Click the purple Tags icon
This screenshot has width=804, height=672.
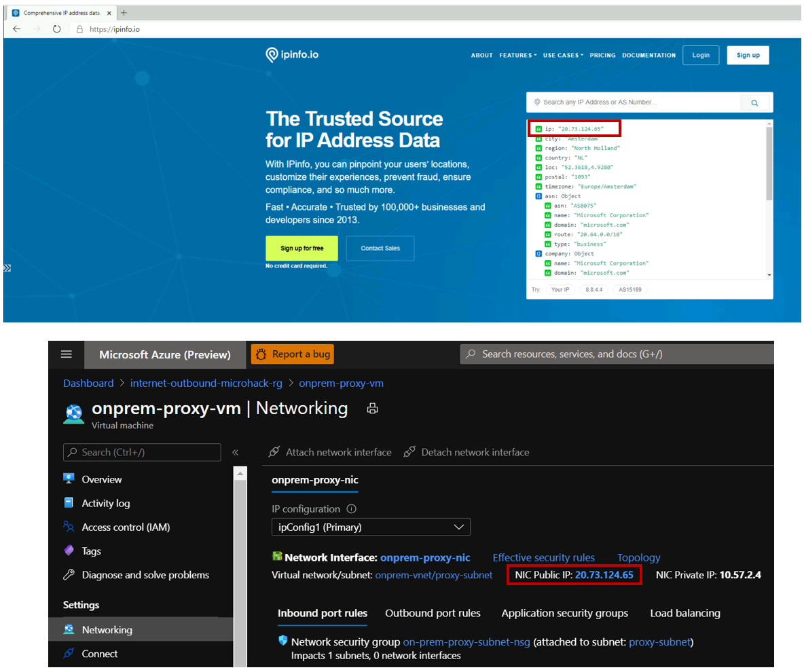(x=69, y=550)
